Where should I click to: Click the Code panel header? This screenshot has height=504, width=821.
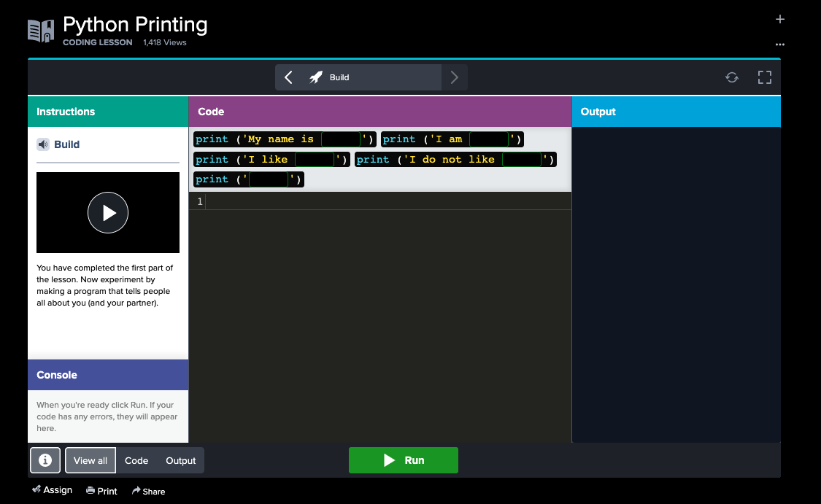[380, 112]
